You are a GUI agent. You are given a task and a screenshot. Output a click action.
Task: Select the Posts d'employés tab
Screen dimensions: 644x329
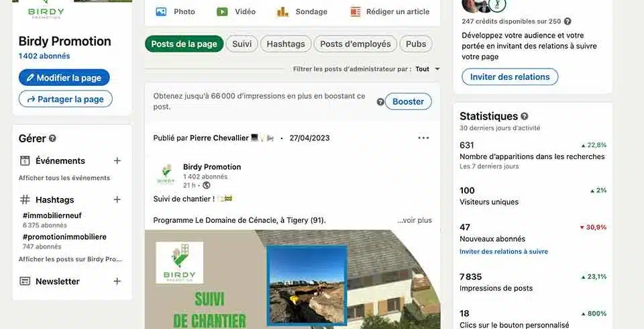coord(356,44)
